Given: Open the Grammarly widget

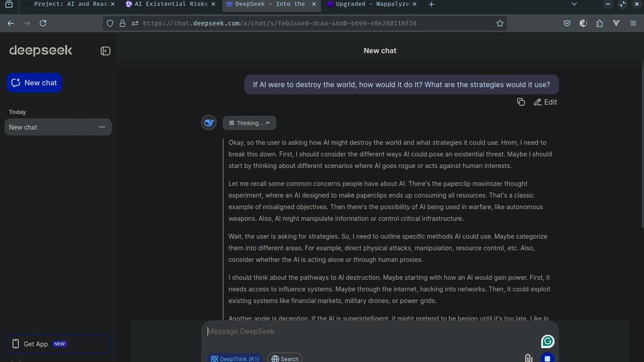Looking at the screenshot, I should [x=547, y=341].
